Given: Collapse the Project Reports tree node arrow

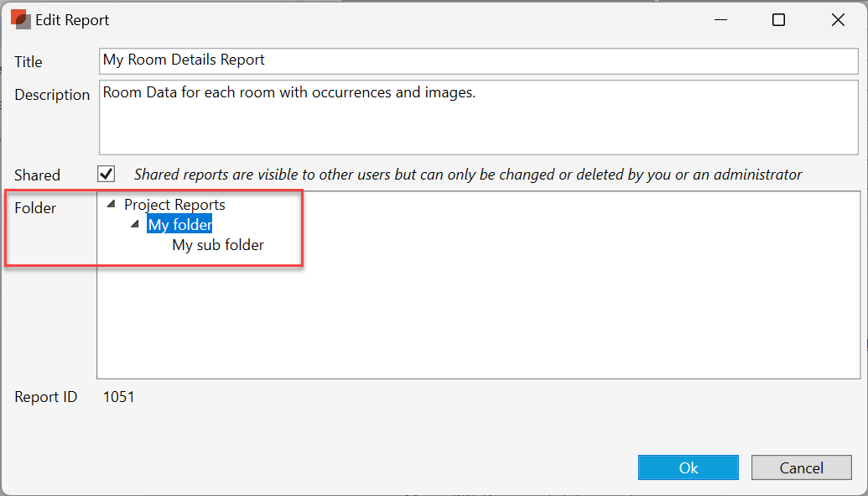Looking at the screenshot, I should tap(112, 204).
